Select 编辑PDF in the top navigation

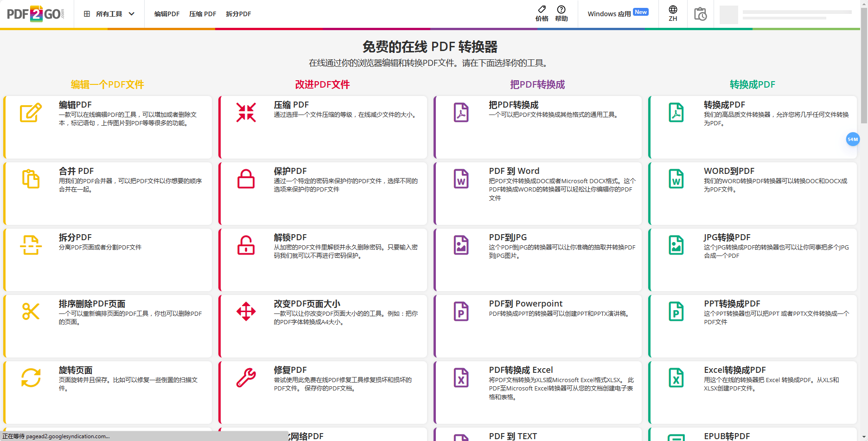pyautogui.click(x=166, y=14)
